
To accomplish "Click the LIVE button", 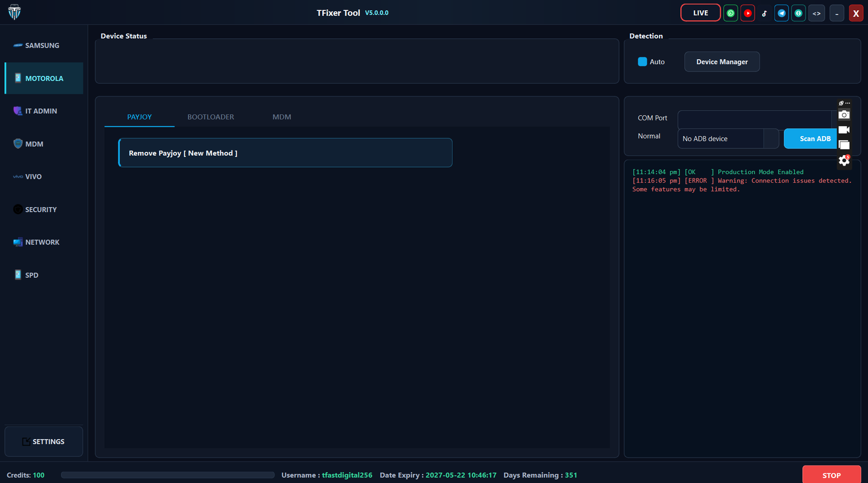I will tap(700, 13).
